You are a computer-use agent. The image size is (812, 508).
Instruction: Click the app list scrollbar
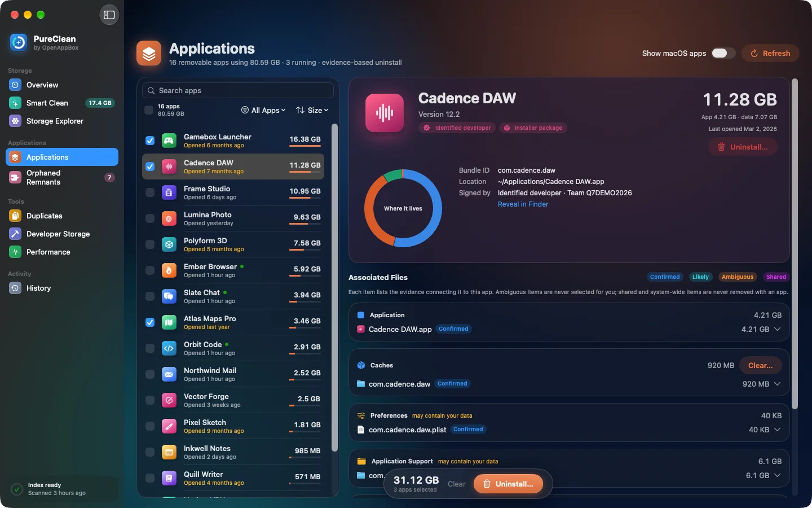334,287
